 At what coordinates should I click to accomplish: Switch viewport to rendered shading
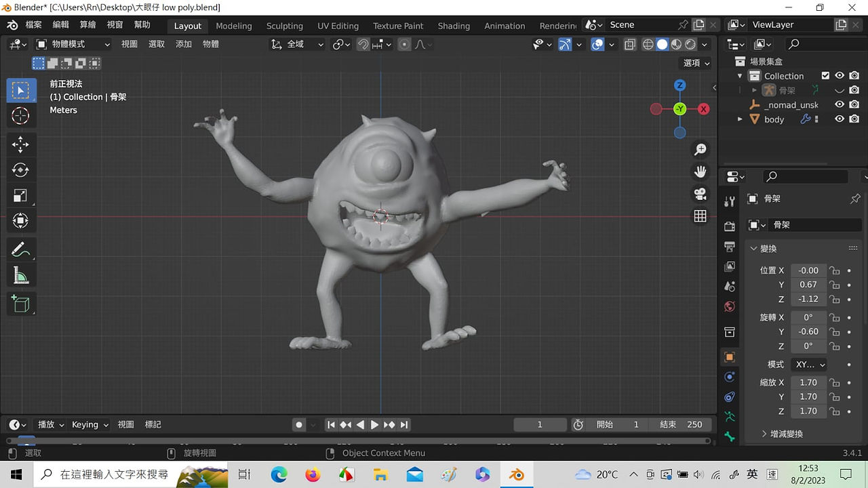tap(690, 45)
